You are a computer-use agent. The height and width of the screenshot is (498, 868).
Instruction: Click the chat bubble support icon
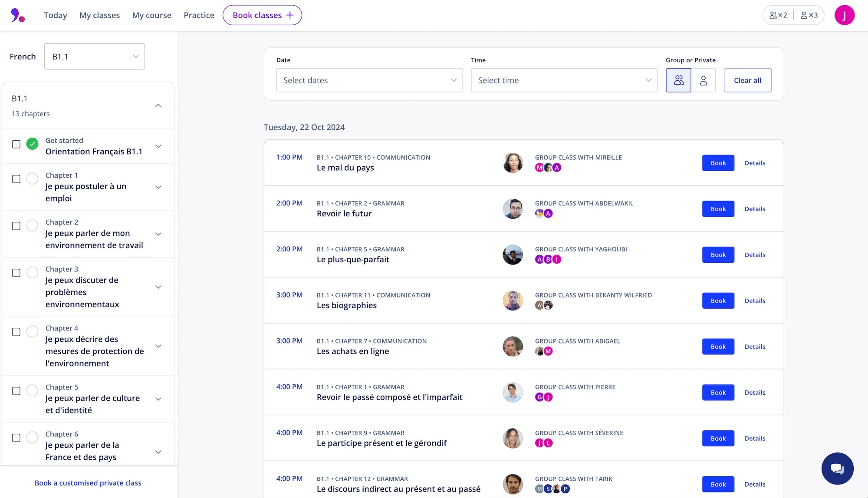tap(838, 468)
